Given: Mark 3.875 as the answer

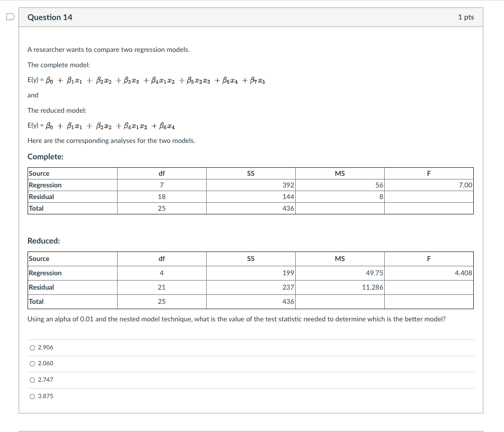Looking at the screenshot, I should 32,397.
